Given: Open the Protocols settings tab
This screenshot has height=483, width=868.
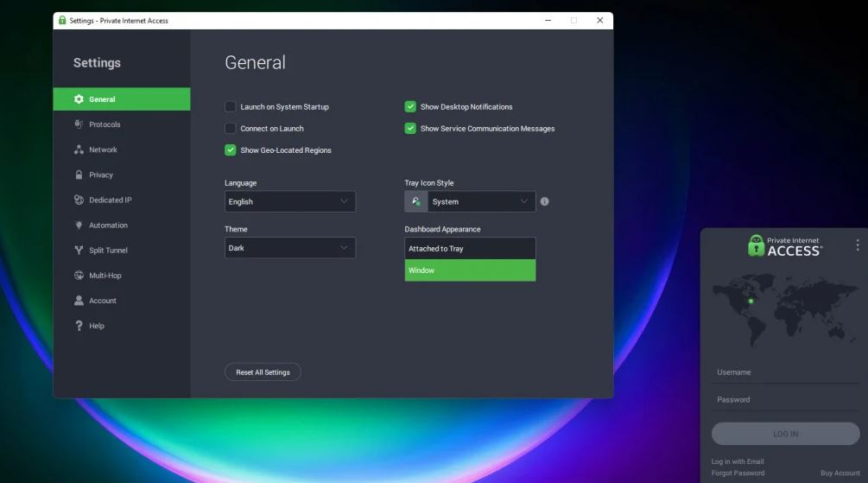Looking at the screenshot, I should coord(122,124).
